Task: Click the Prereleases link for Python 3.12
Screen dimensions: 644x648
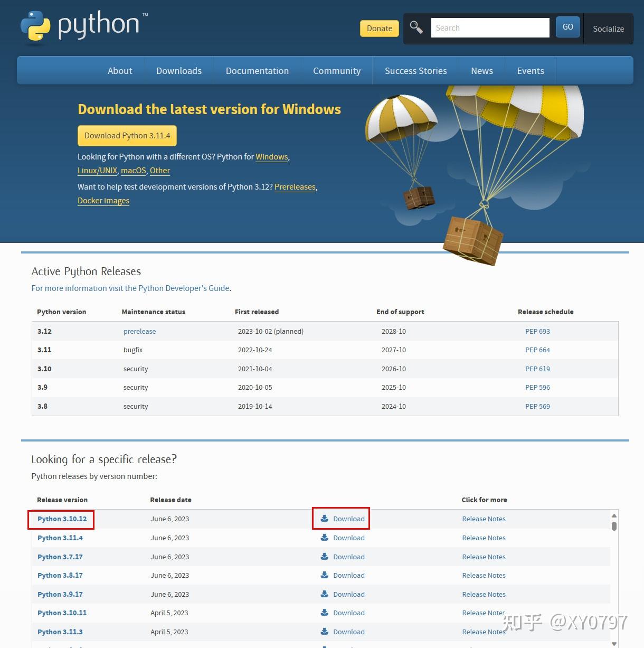Action: click(295, 186)
